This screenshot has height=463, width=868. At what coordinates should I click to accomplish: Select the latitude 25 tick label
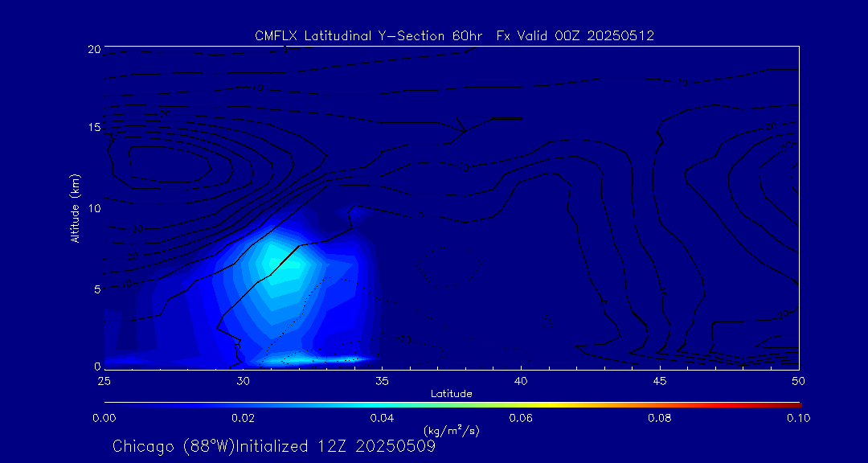tap(104, 379)
